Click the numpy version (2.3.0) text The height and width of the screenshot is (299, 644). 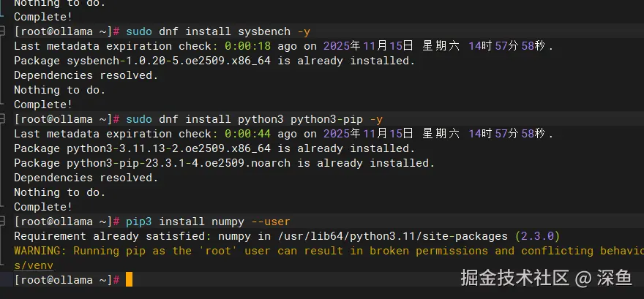537,236
